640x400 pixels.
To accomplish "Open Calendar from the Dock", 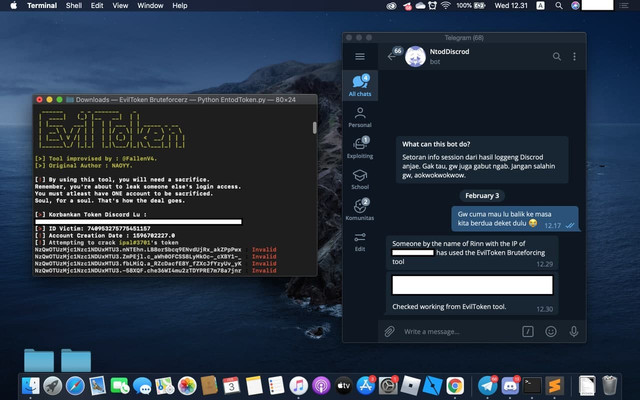I will 231,386.
